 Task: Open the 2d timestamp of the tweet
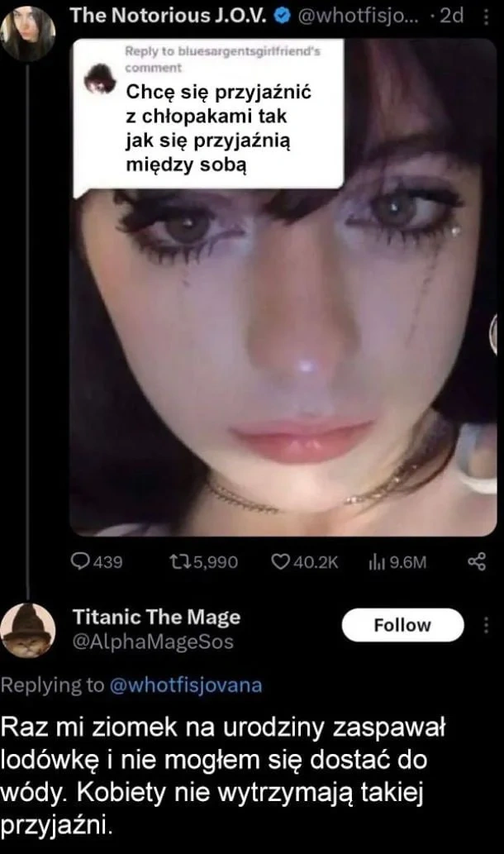452,17
